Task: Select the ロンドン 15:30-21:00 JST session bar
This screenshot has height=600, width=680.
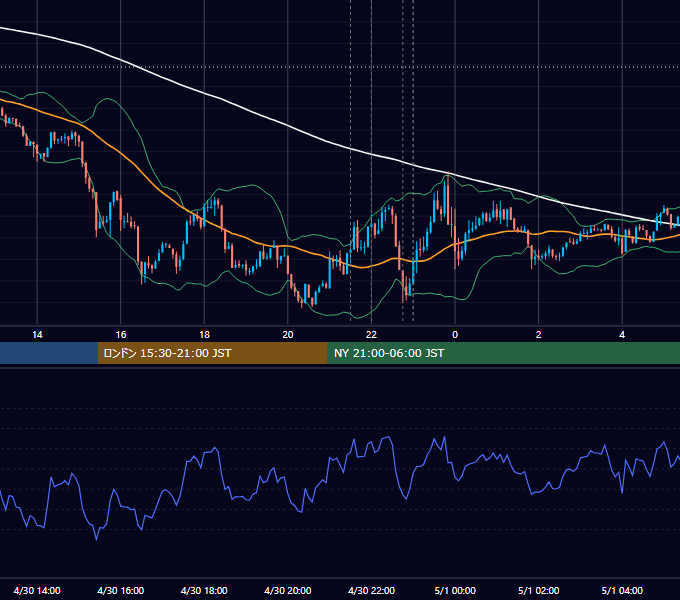Action: coord(212,353)
